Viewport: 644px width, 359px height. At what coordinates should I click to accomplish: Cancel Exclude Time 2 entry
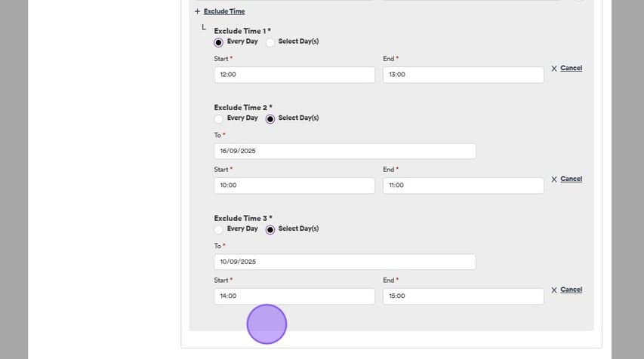coord(571,179)
